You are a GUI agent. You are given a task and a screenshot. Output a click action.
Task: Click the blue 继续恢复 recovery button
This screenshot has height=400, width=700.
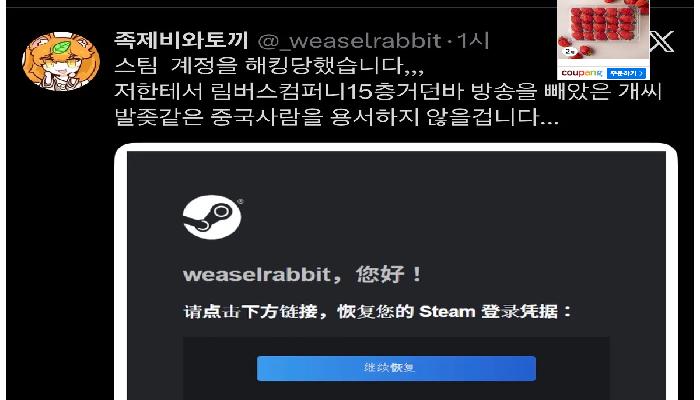(396, 368)
